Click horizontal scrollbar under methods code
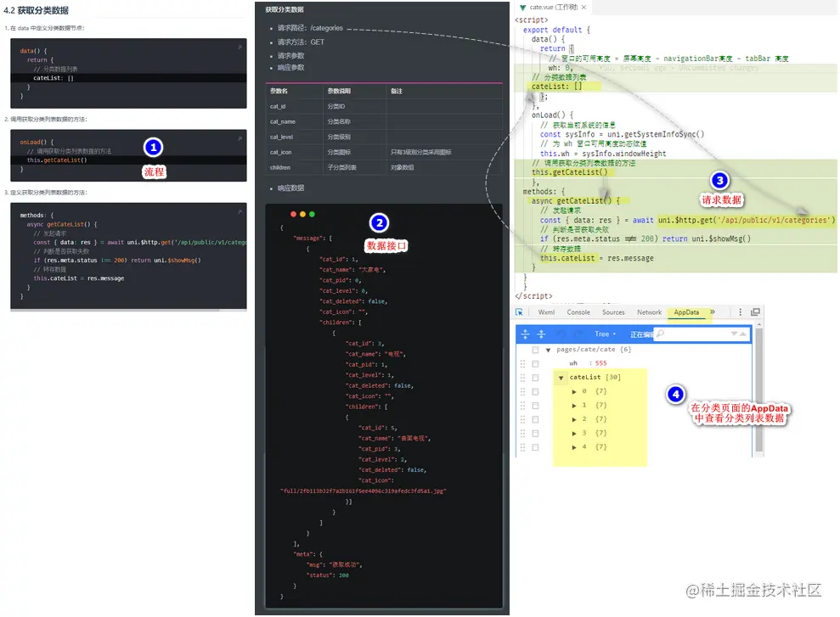This screenshot has height=617, width=840. (x=115, y=310)
